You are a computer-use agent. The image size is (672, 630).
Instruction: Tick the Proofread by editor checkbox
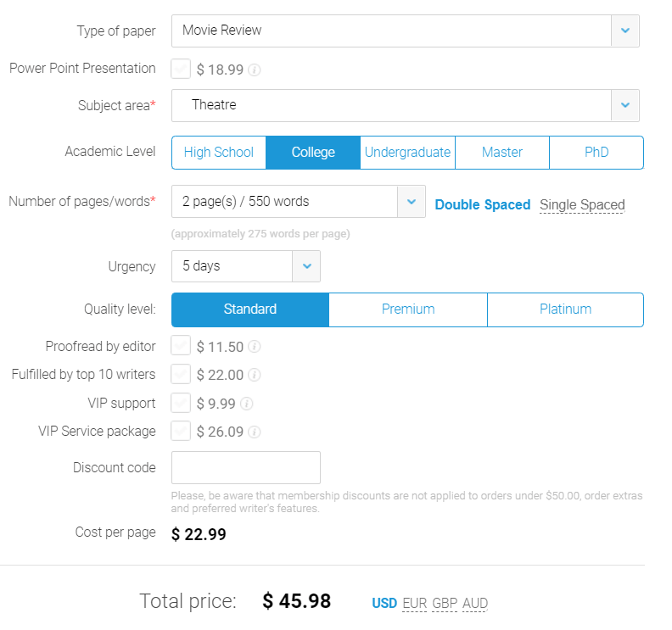pyautogui.click(x=181, y=346)
